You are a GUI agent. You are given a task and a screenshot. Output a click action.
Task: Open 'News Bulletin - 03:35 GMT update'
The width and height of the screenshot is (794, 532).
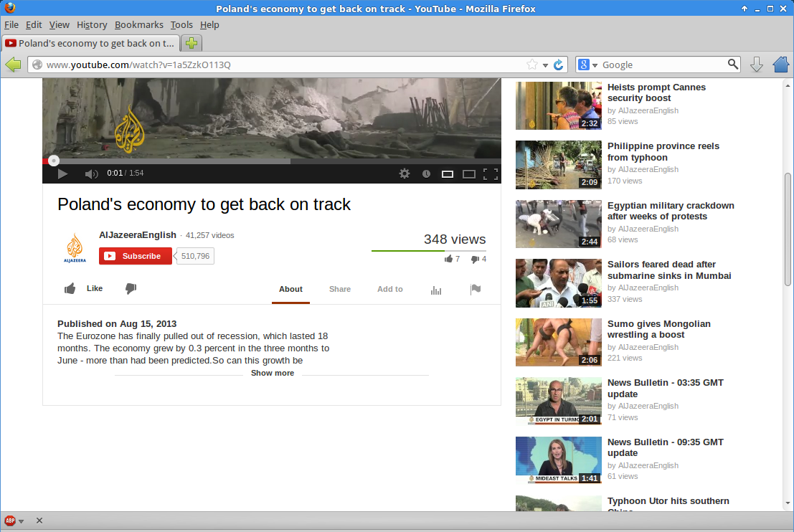click(x=666, y=388)
